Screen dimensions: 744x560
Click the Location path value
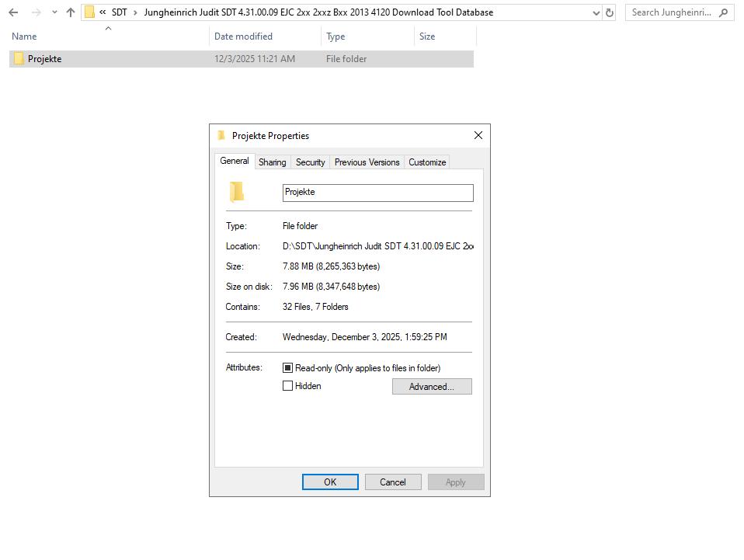377,246
